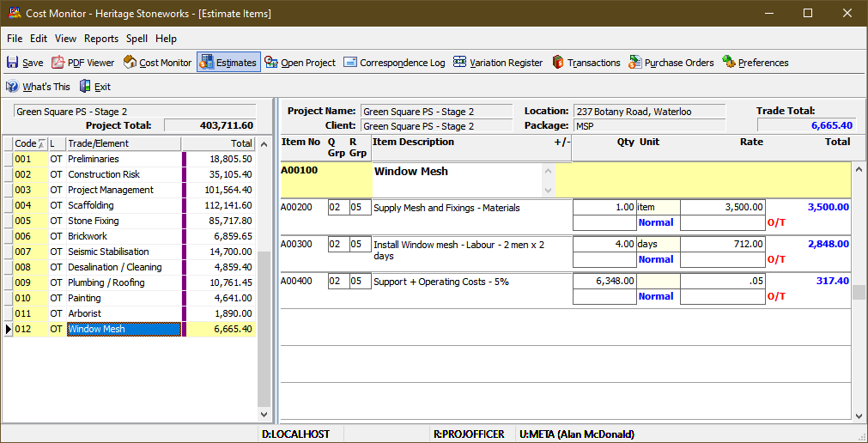This screenshot has width=868, height=443.
Task: Select the Estimates toolbar button
Action: pyautogui.click(x=228, y=63)
